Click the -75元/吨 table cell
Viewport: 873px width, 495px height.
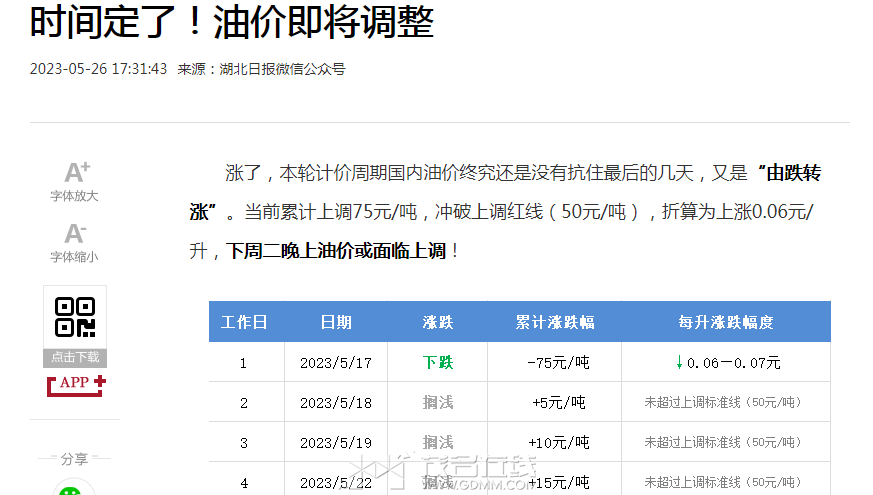(558, 362)
